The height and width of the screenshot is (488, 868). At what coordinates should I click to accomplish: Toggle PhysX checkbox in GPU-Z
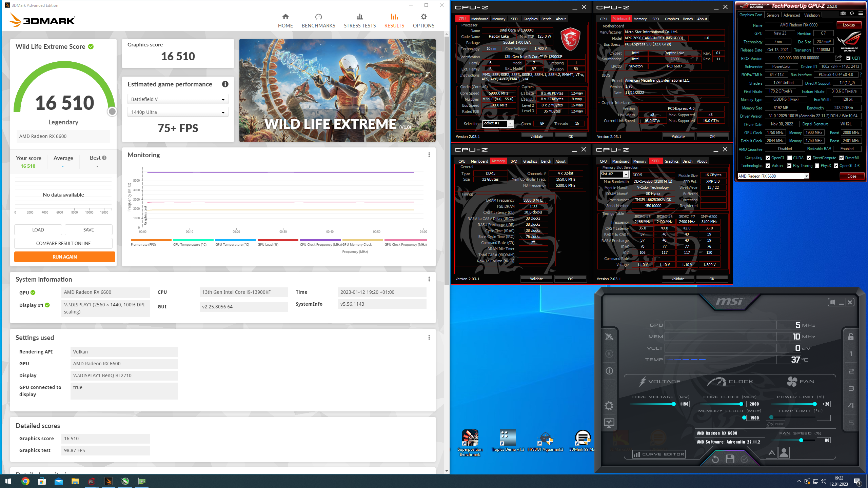point(817,166)
